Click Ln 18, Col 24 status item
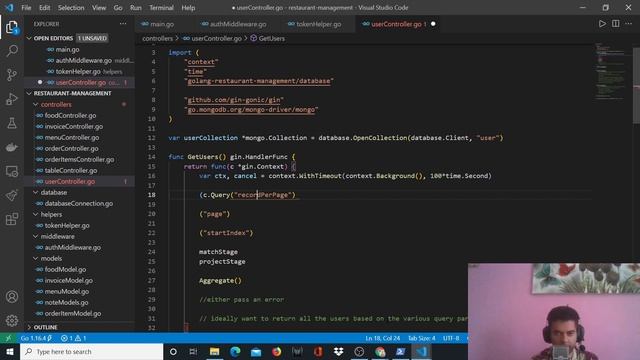 [x=382, y=338]
